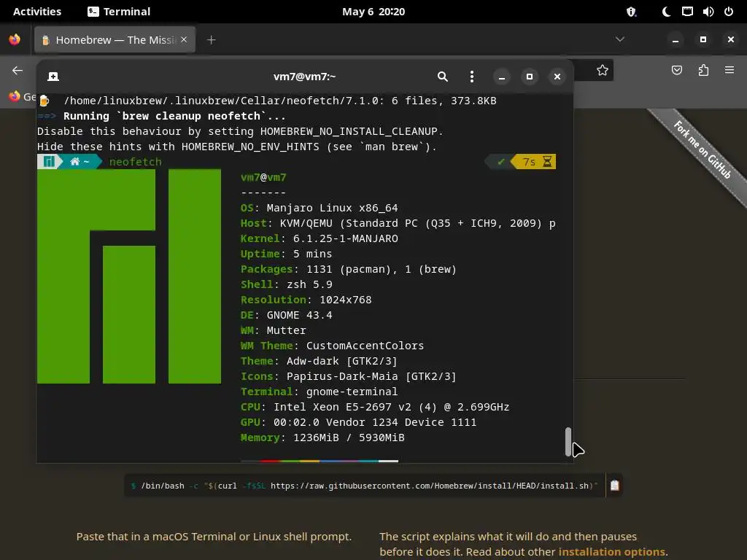Screen dimensions: 747x560
Task: Click the Terminal: gnome-terminal line
Action: pyautogui.click(x=320, y=392)
